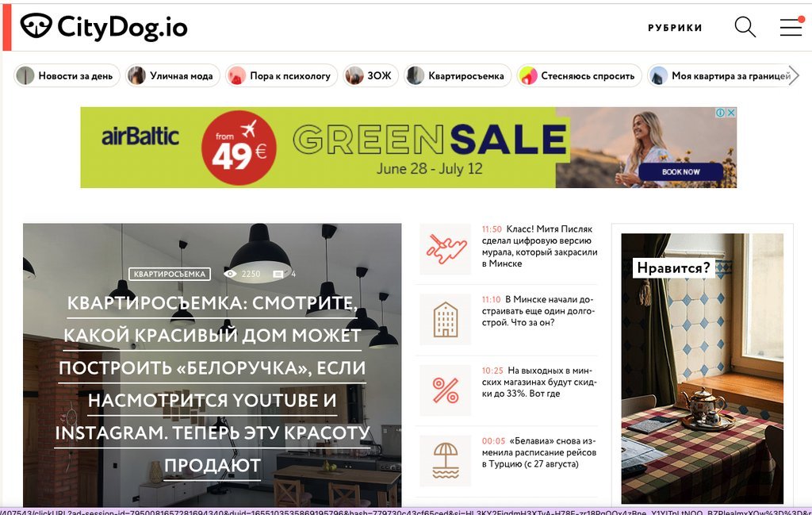812x515 pixels.
Task: Open the РУБРИКИ menu
Action: pos(675,28)
